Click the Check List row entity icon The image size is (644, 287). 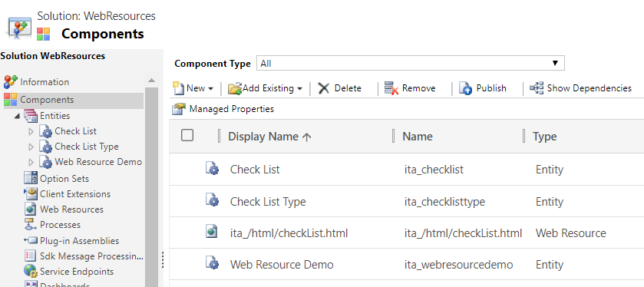click(212, 169)
